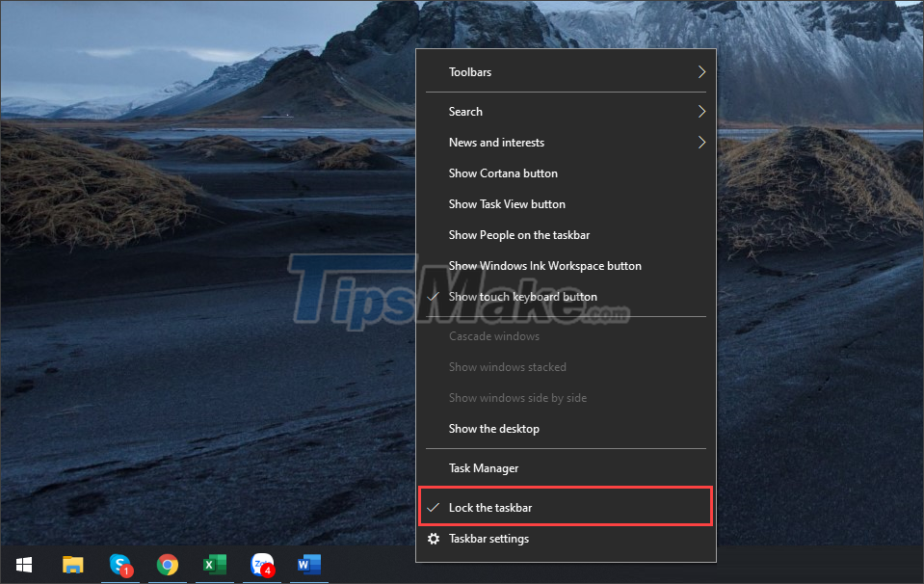
Task: Uncheck Lock the taskbar
Action: pos(566,508)
